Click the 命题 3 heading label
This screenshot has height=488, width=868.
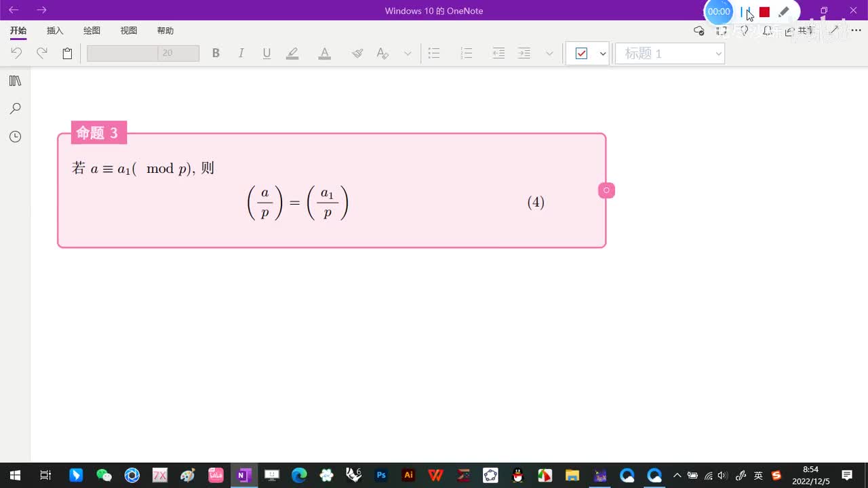pyautogui.click(x=98, y=133)
